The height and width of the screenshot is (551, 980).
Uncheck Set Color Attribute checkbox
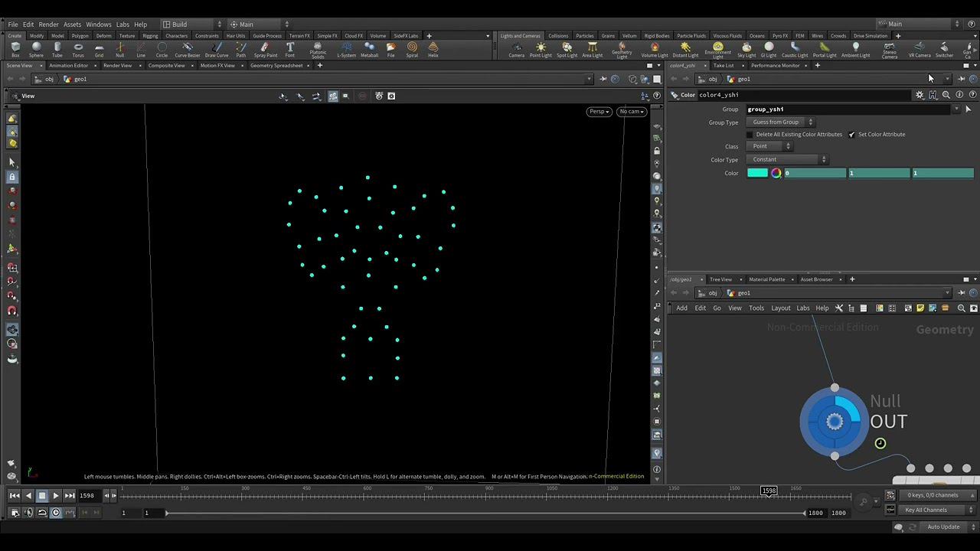tap(851, 135)
